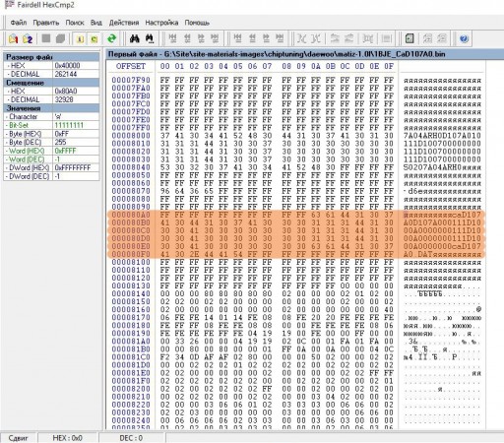The width and height of the screenshot is (504, 443).
Task: Toggle the yellow 'c' toolbar button
Action: 94,39
